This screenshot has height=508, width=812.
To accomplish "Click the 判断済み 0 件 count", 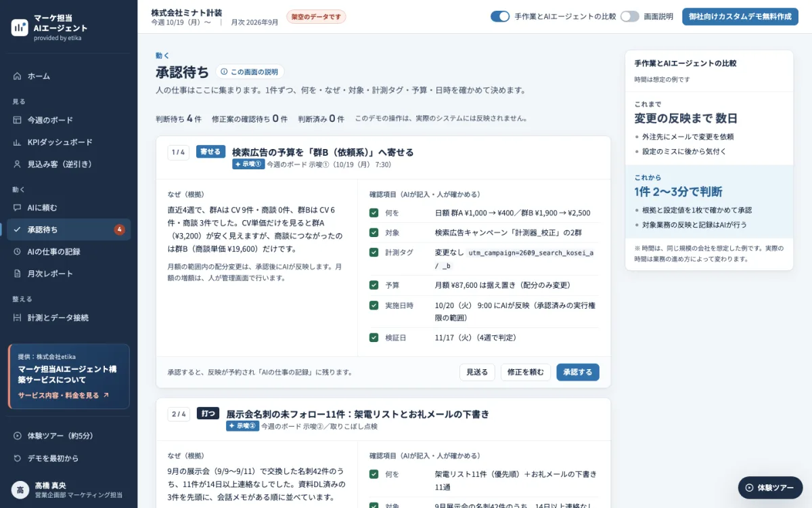I will (321, 119).
